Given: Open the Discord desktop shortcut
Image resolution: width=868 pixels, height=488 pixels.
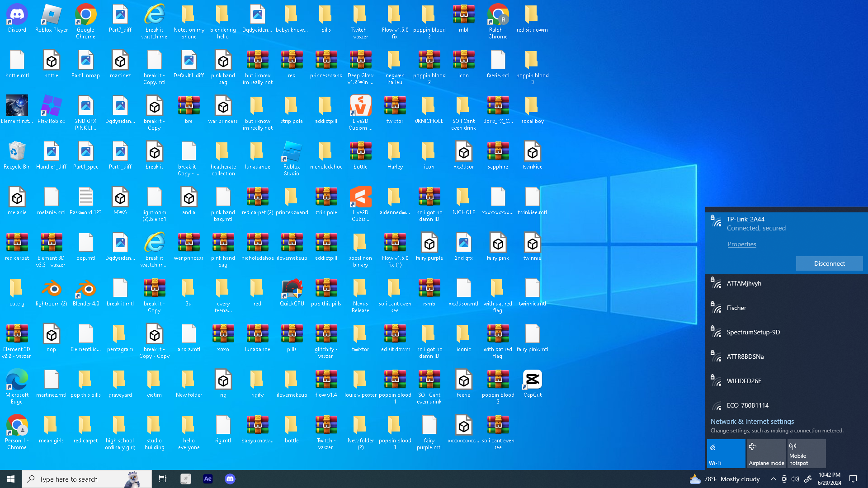Looking at the screenshot, I should (17, 19).
